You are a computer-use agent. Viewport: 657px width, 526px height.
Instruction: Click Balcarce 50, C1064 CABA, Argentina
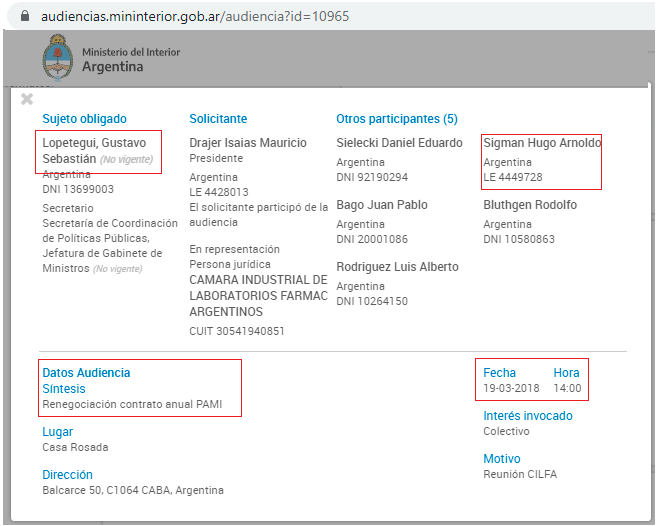[133, 490]
